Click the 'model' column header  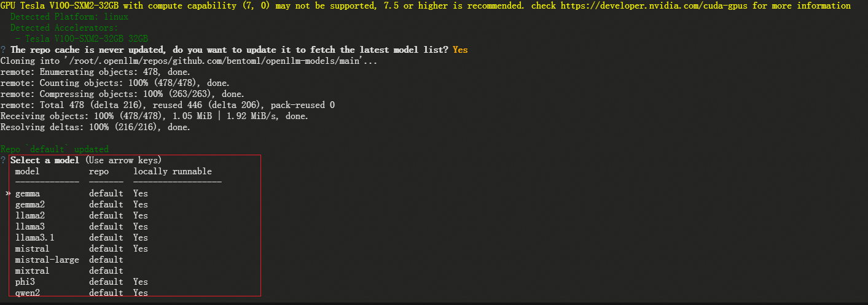coord(27,171)
